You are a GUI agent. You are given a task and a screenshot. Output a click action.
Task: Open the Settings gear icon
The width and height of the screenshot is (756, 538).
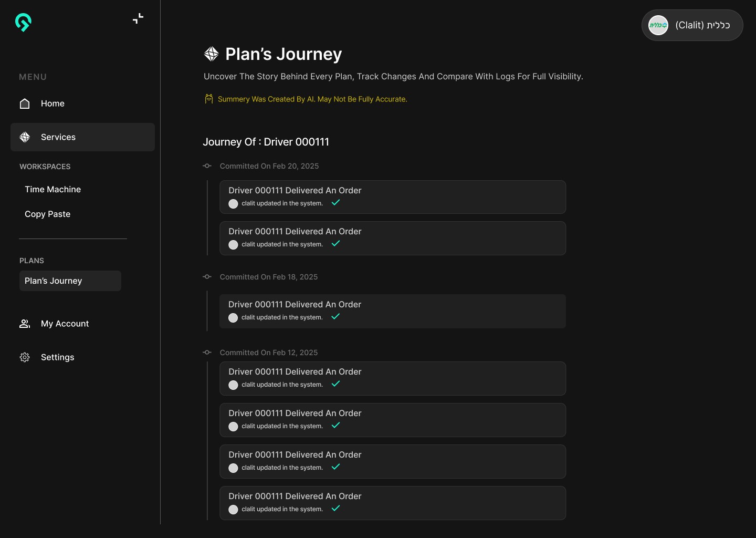click(25, 357)
